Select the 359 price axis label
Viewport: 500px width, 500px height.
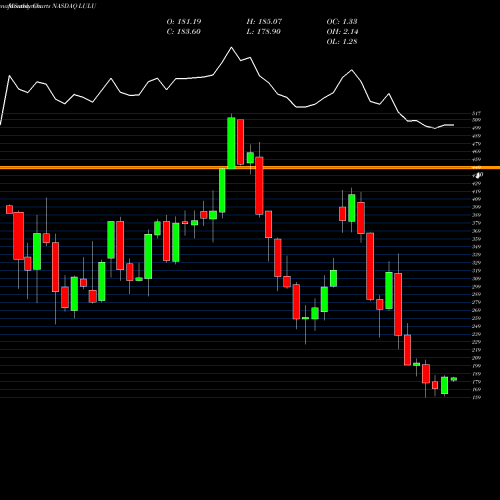click(x=476, y=239)
